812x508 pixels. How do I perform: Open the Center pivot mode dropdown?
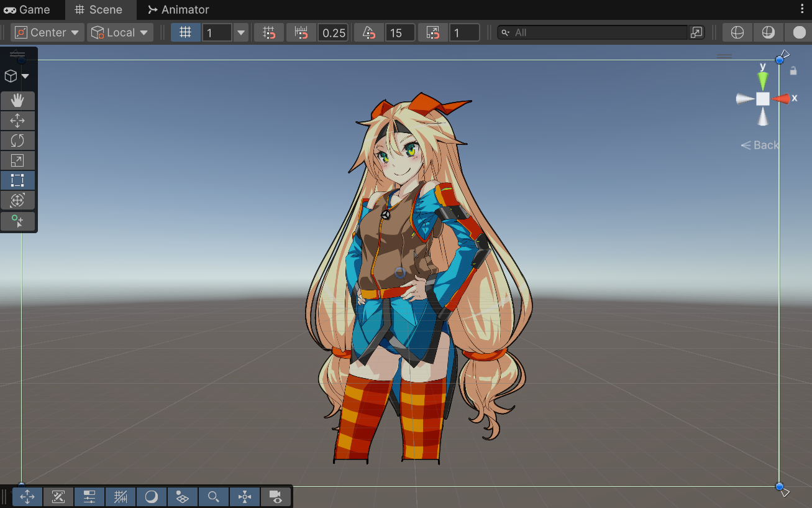pos(47,32)
